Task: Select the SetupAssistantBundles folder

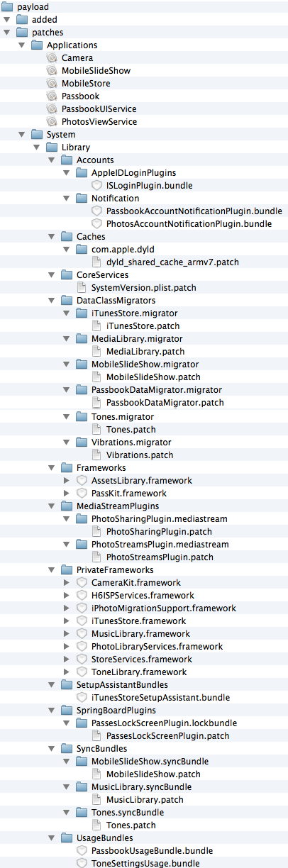Action: click(114, 685)
